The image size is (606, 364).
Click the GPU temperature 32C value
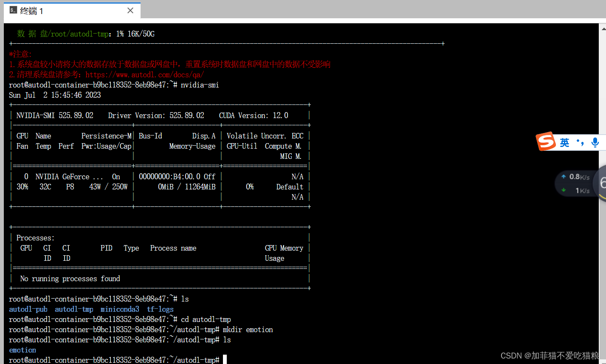tap(45, 187)
